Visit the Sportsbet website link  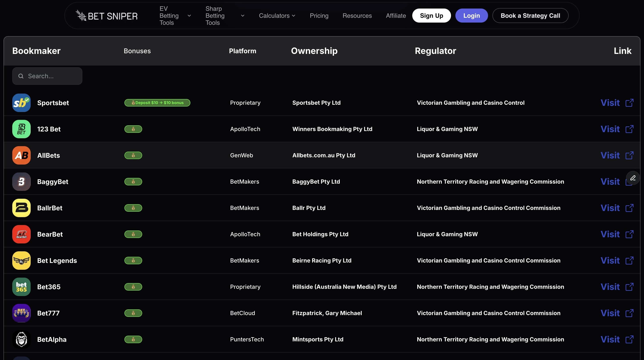click(x=610, y=103)
